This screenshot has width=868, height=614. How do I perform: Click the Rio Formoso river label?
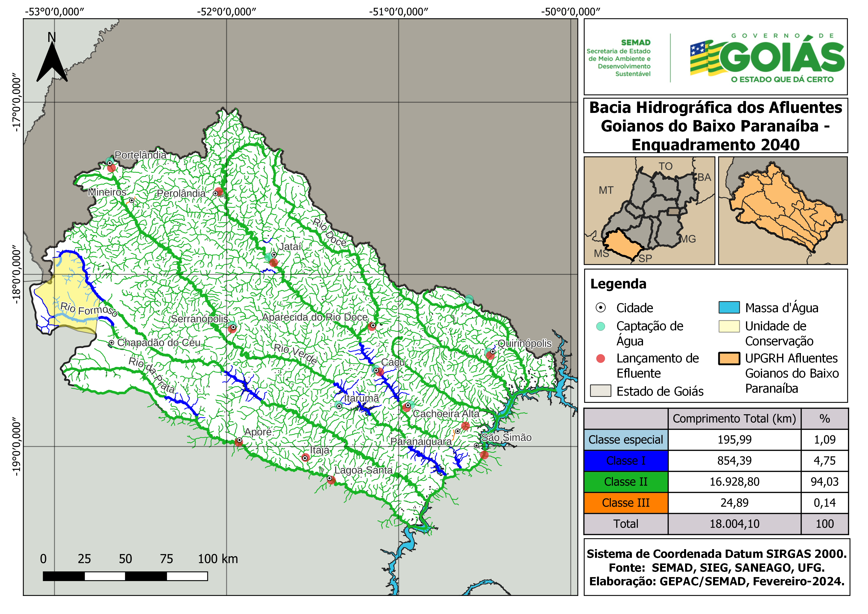(89, 309)
